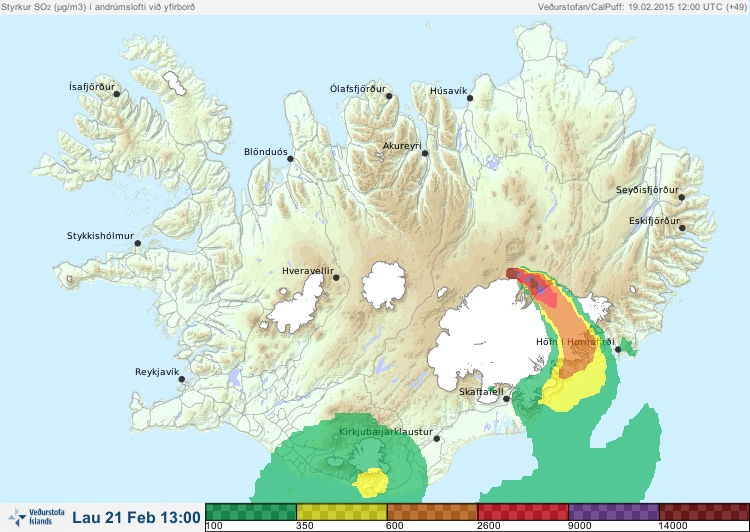Select the Akureyri marker dot

[425, 153]
